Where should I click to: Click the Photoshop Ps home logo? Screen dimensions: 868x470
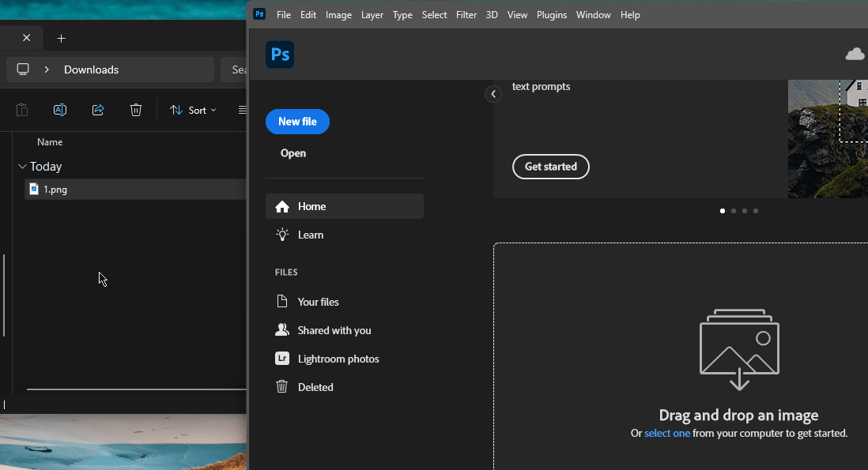click(280, 55)
